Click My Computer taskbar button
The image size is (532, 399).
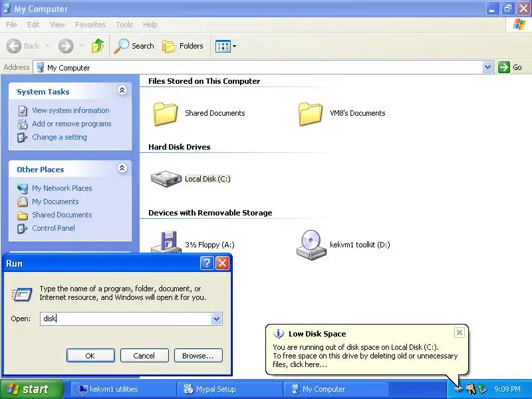[336, 389]
